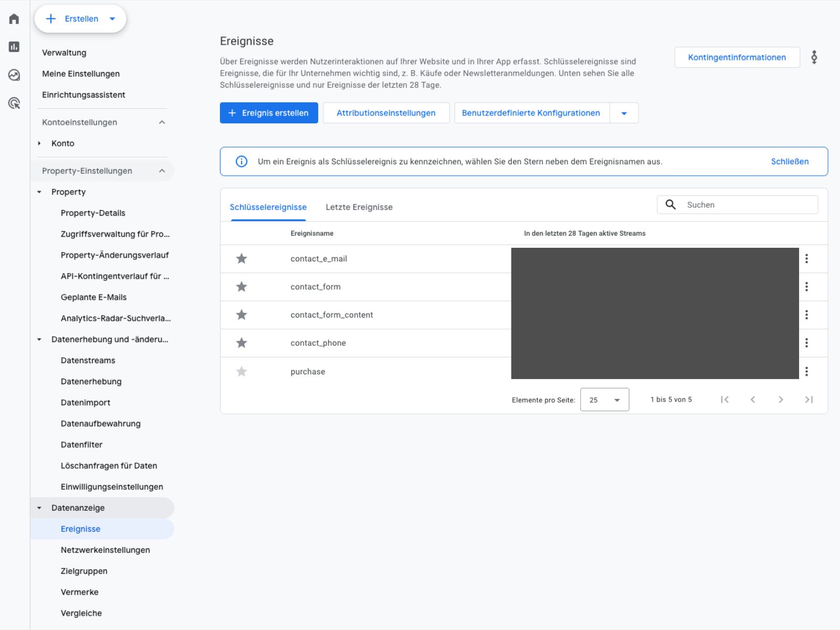Open Property-Änderungsverlauf
Screen dimensions: 840x630
pyautogui.click(x=115, y=255)
